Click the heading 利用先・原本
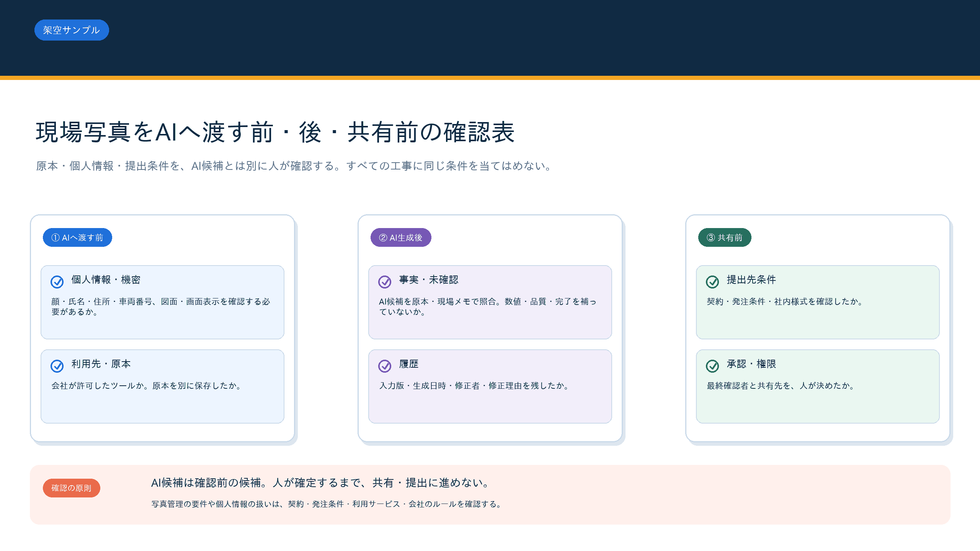 pos(101,364)
